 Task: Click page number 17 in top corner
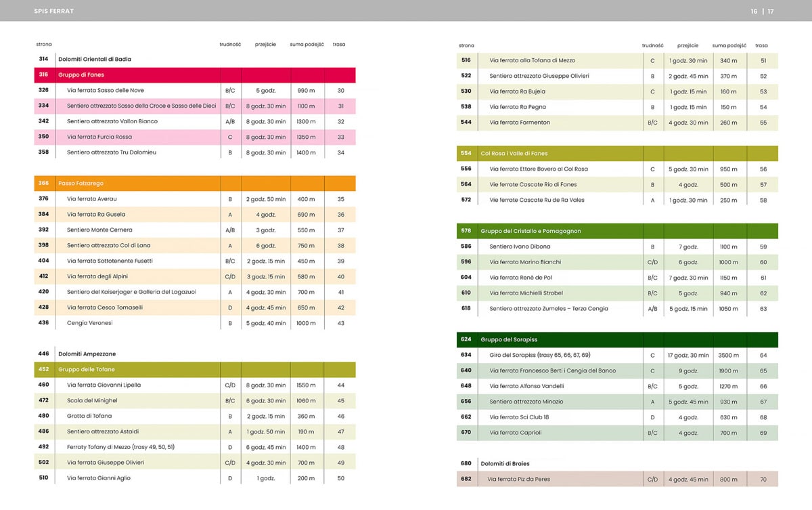(x=770, y=11)
